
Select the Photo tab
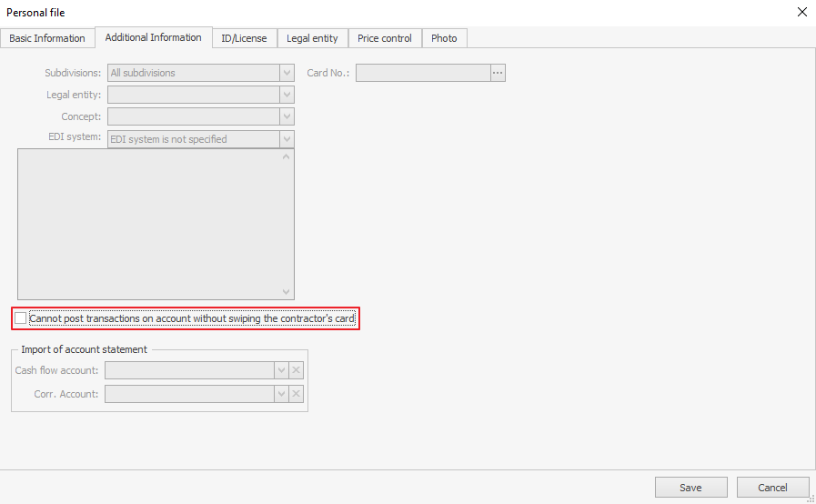[x=444, y=38]
